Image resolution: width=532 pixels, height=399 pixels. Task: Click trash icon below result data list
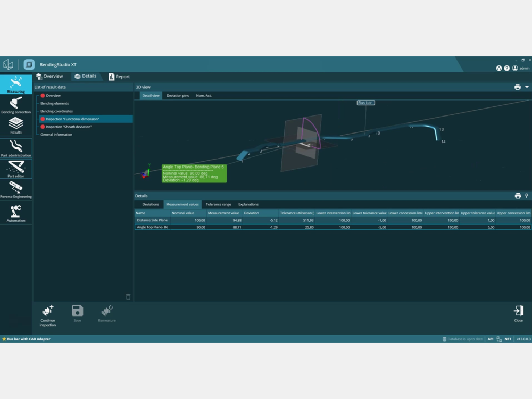[128, 297]
